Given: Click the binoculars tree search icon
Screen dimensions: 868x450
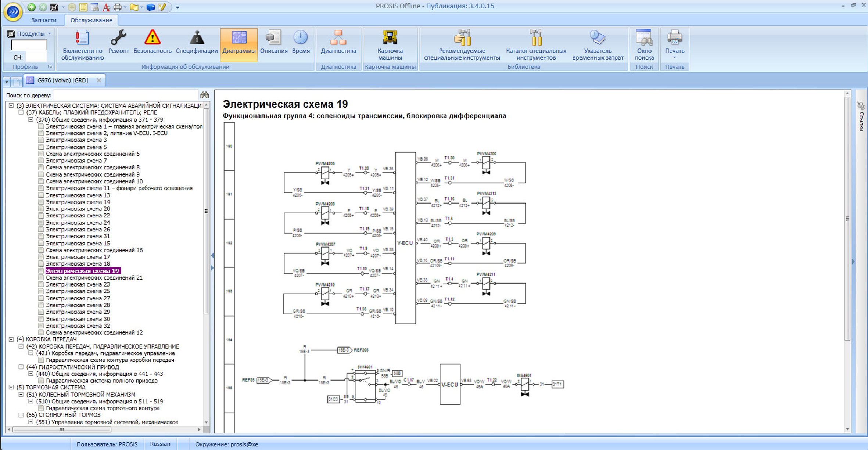Looking at the screenshot, I should coord(205,95).
